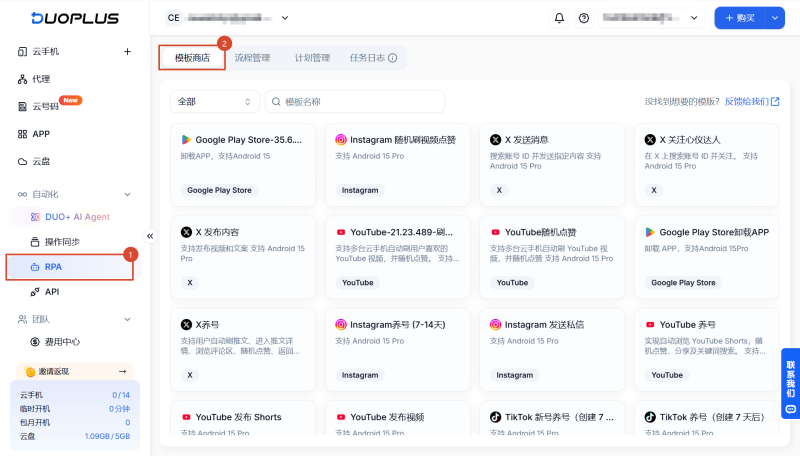800x456 pixels.
Task: Open Instagram 随机刷视频点赞 template
Action: tap(397, 165)
